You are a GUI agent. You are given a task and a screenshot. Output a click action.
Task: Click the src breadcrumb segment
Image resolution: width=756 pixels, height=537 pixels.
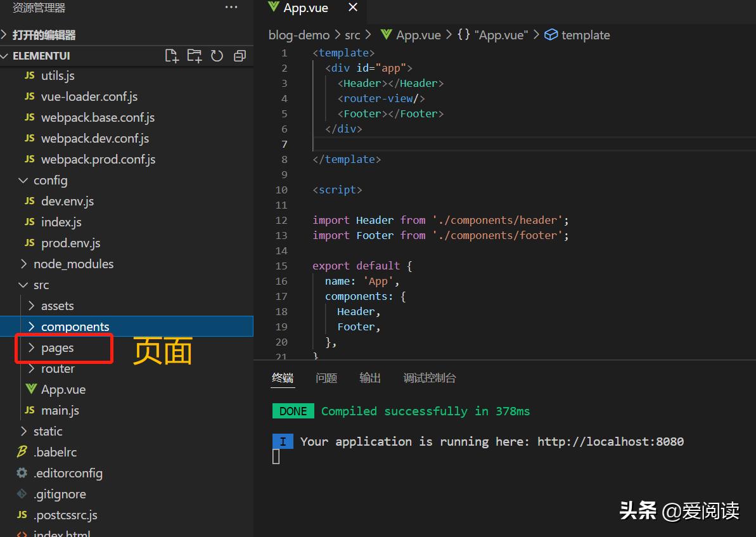click(352, 35)
